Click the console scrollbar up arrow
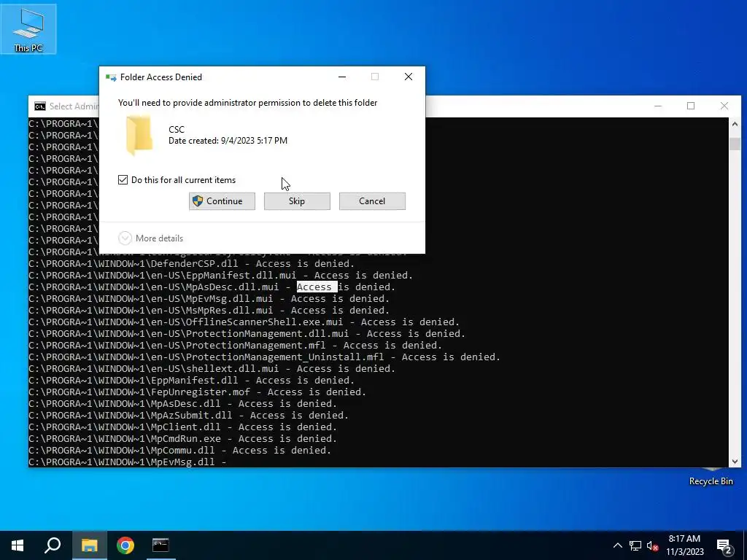The image size is (747, 560). coord(735,124)
